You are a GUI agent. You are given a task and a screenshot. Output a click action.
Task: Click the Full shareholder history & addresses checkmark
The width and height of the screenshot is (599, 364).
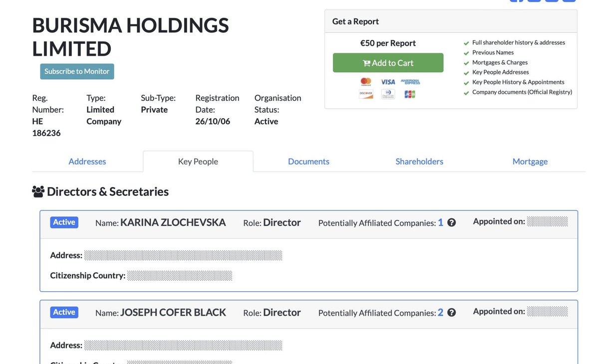466,43
